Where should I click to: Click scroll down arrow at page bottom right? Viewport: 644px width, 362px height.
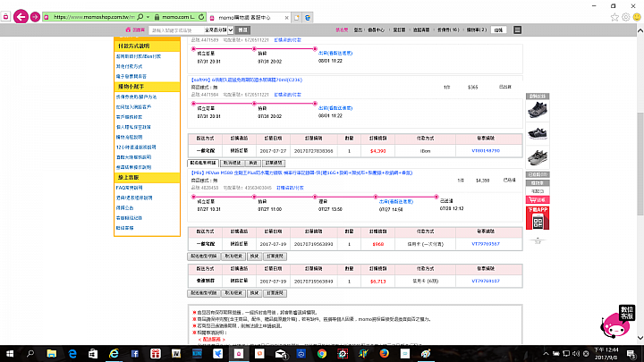640,338
